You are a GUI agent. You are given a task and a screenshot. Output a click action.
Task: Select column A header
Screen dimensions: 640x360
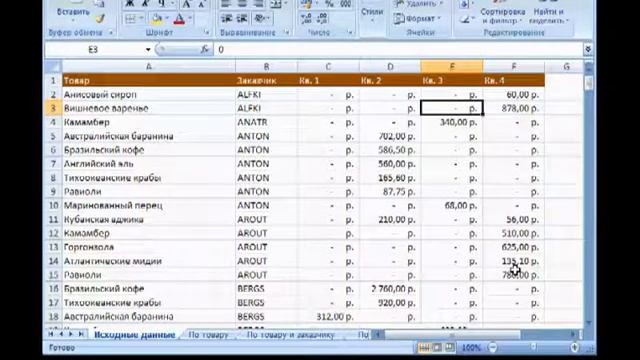point(149,67)
